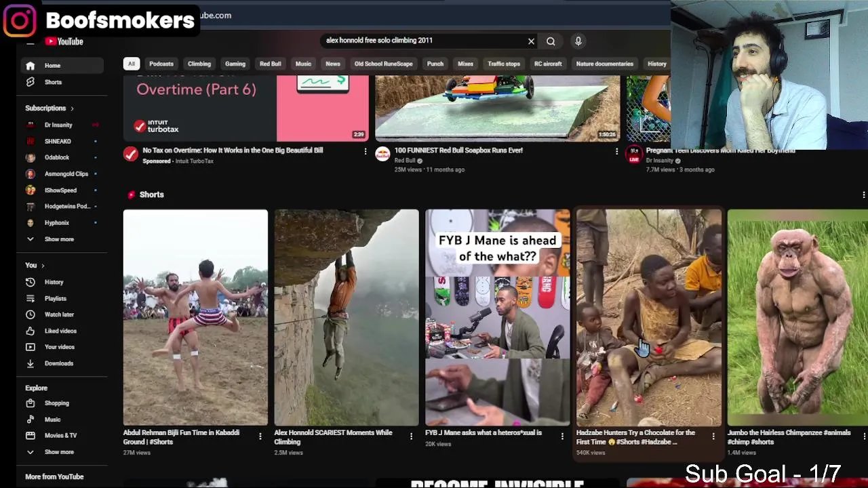
Task: Click the Red Bull channel avatar
Action: [383, 155]
